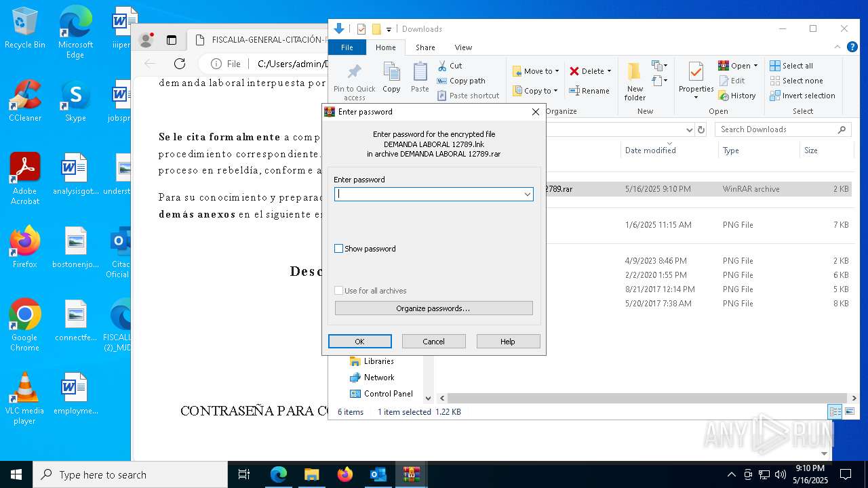
Task: Reload the page in Edge
Action: coord(180,64)
